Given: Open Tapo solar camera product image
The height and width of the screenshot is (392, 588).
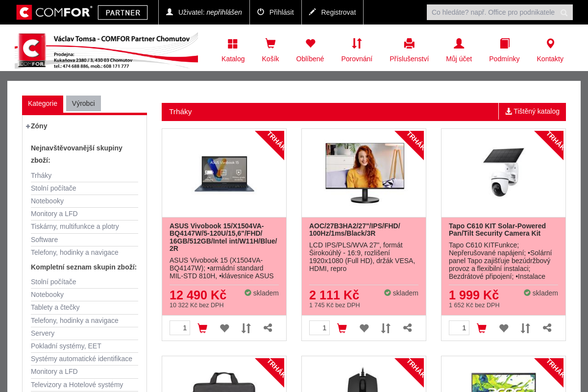Looking at the screenshot, I should 503,172.
